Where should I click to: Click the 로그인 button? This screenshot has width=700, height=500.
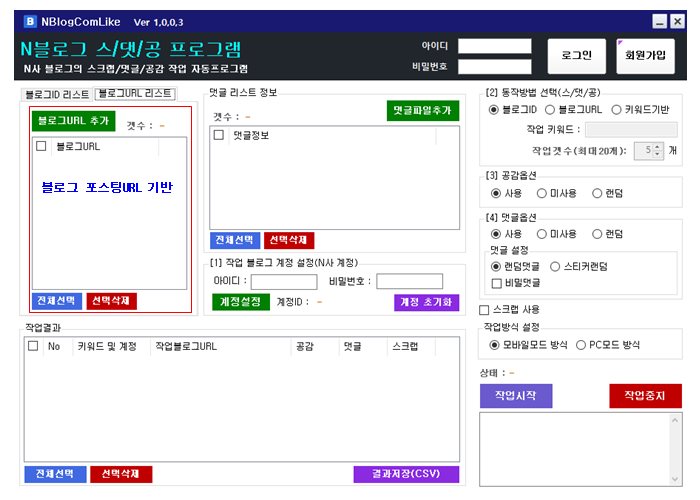[x=576, y=56]
